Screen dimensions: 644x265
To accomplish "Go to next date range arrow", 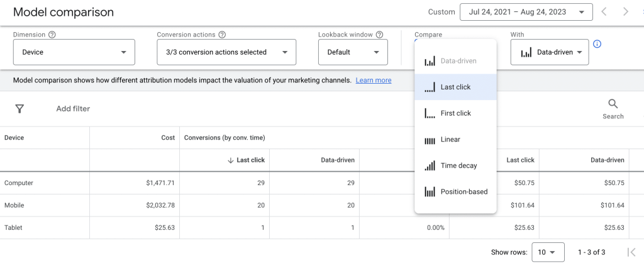I will click(625, 12).
